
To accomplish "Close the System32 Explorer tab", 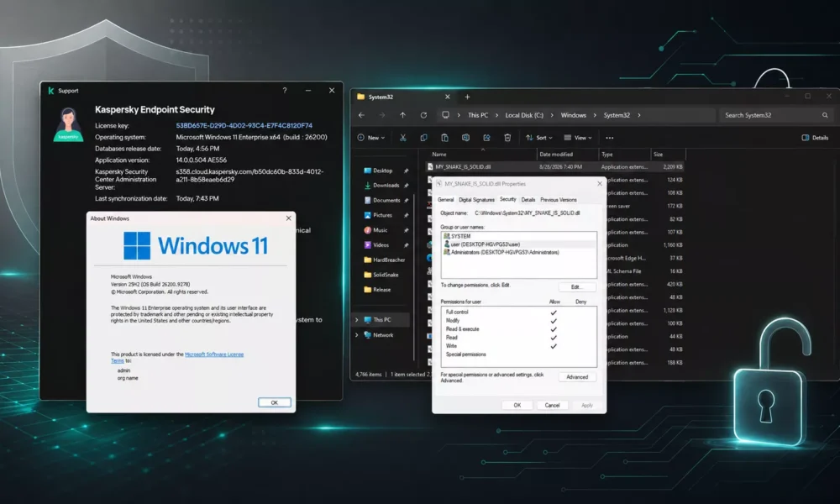I will click(448, 97).
